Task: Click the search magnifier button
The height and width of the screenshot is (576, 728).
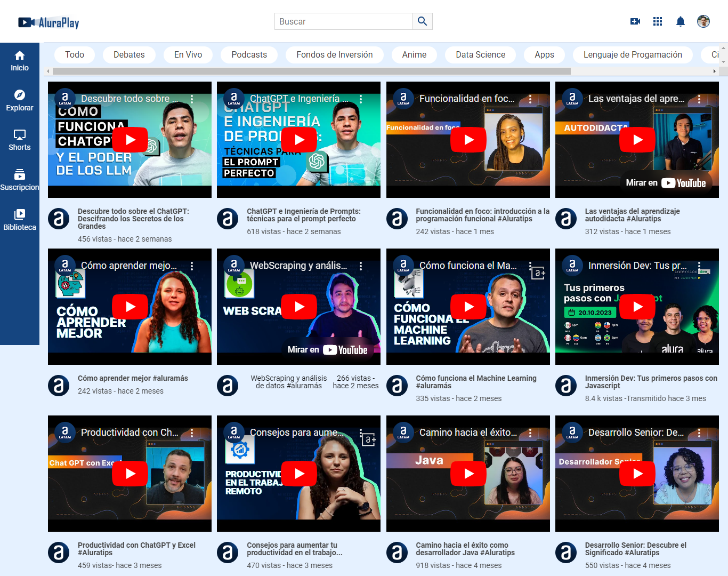Action: pos(422,21)
